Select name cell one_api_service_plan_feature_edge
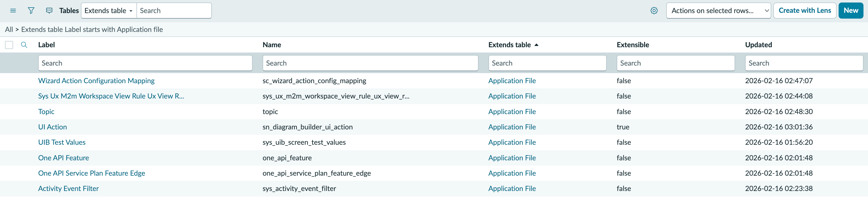The height and width of the screenshot is (197, 868). point(317,173)
